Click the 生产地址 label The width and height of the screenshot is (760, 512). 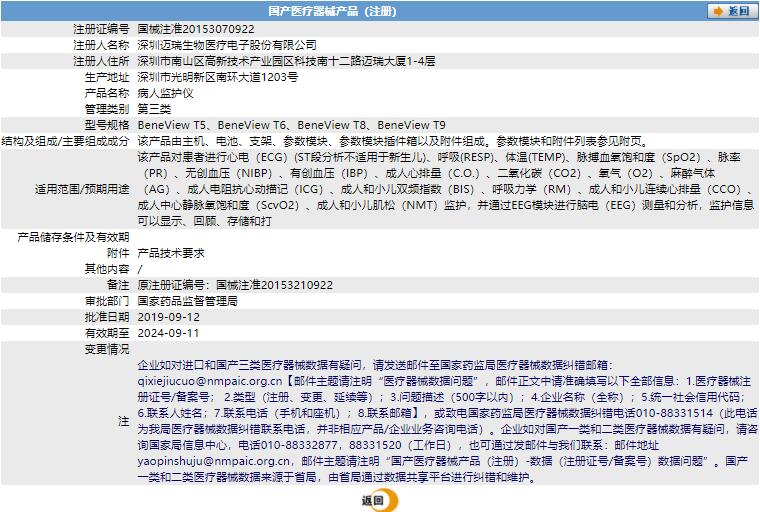(x=107, y=77)
